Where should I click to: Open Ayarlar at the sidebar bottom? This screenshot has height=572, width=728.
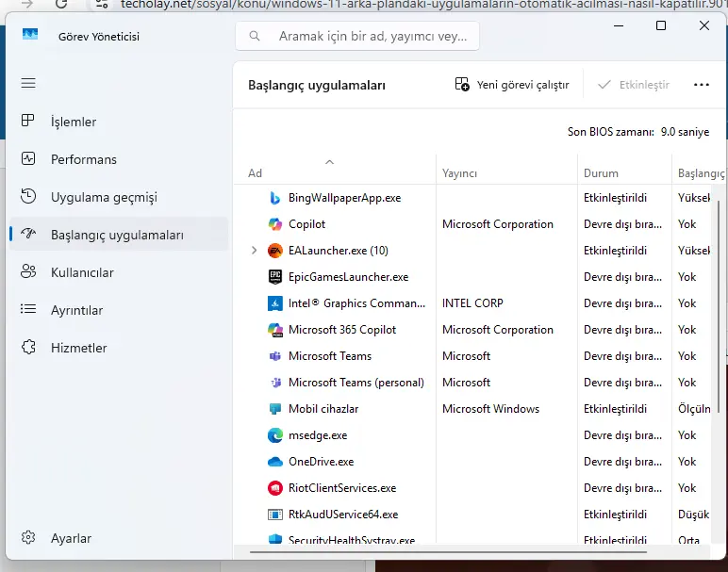119,538
